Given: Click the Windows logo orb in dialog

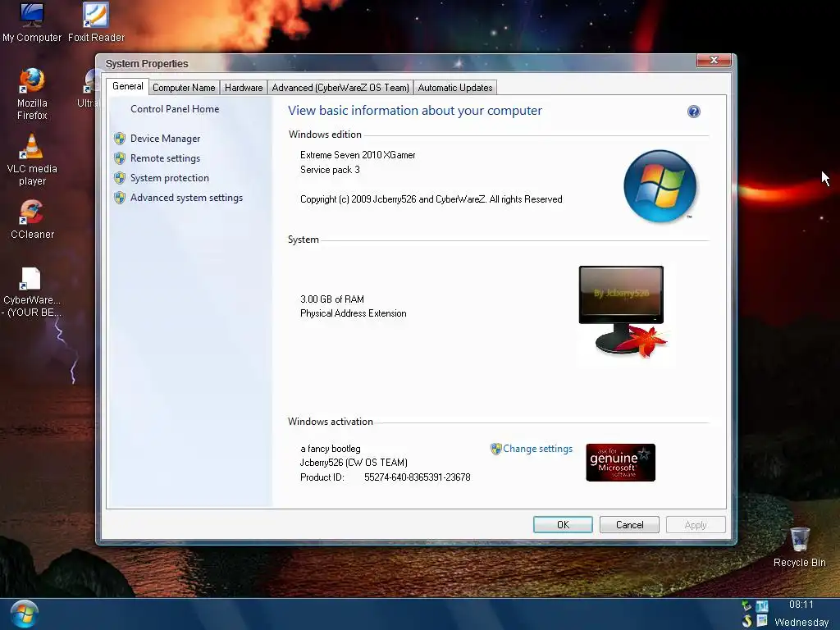Looking at the screenshot, I should click(x=660, y=186).
